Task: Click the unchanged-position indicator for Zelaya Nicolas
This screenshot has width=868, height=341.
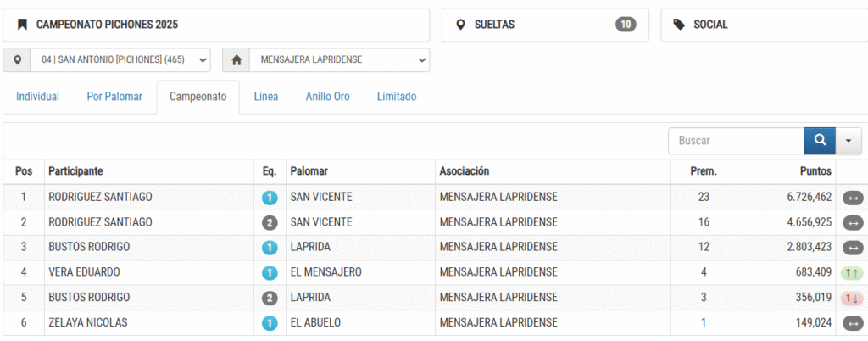Action: tap(853, 323)
